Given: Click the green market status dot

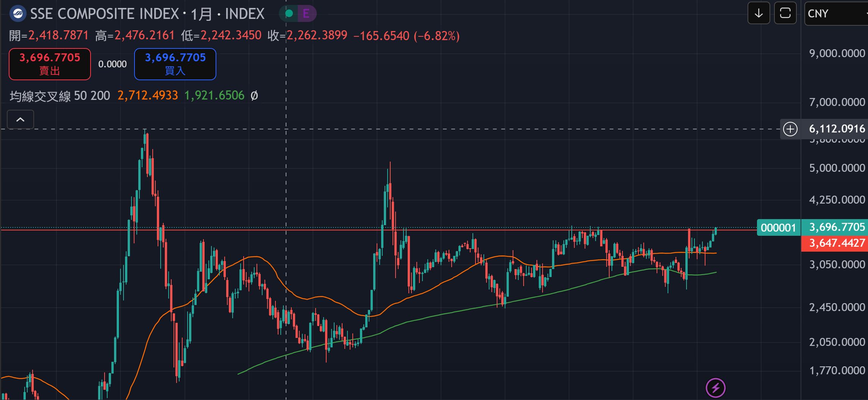Looking at the screenshot, I should pos(289,14).
